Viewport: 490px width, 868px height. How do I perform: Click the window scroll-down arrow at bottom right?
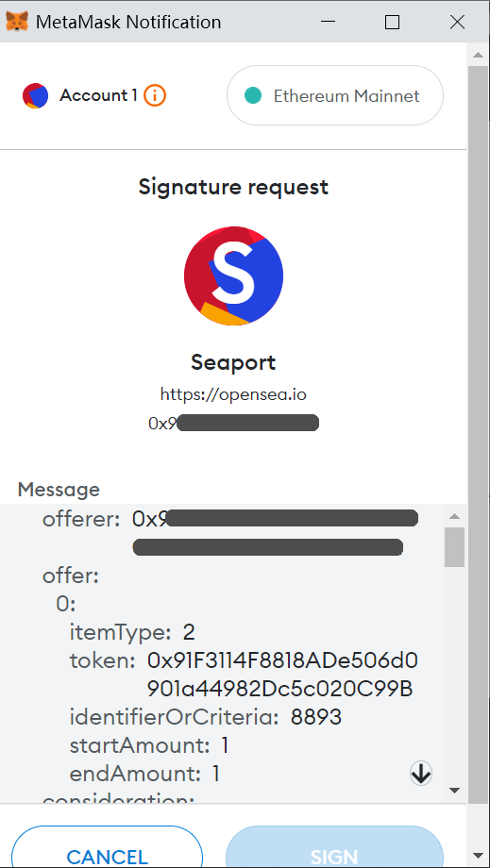(478, 855)
